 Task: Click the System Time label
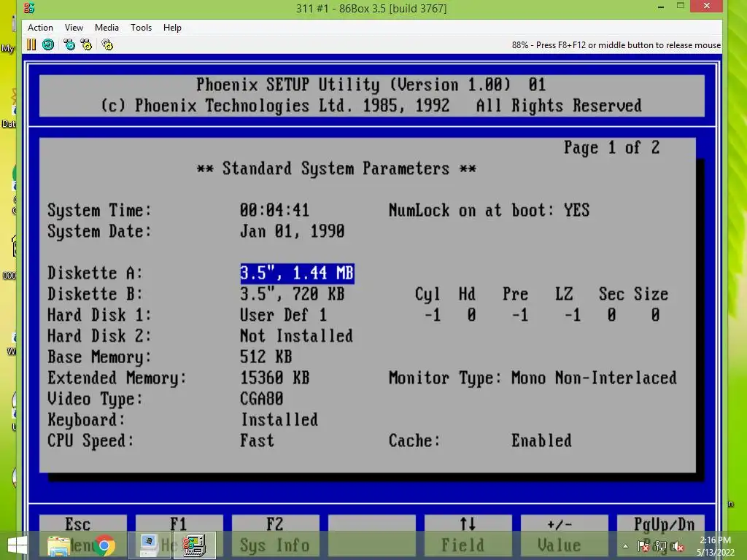(99, 211)
